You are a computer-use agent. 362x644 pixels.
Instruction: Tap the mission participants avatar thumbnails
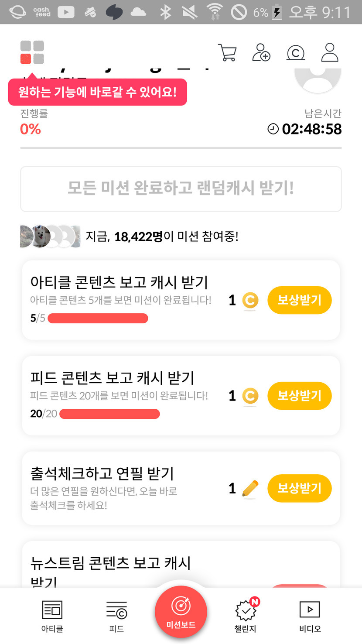pyautogui.click(x=50, y=236)
